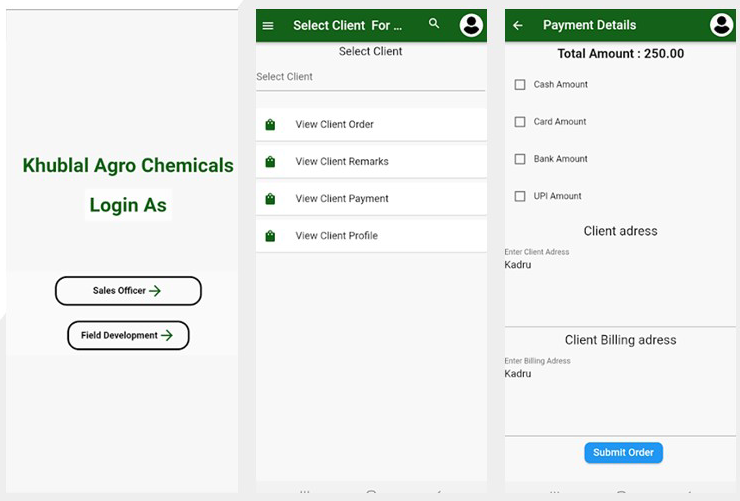Log in as Field Development
This screenshot has height=501, width=740.
click(128, 335)
